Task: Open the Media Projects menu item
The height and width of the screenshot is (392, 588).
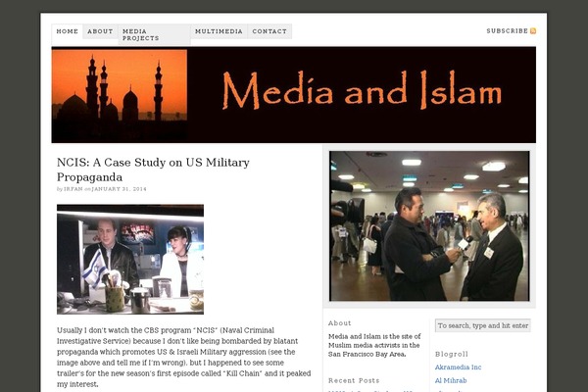Action: tap(154, 34)
